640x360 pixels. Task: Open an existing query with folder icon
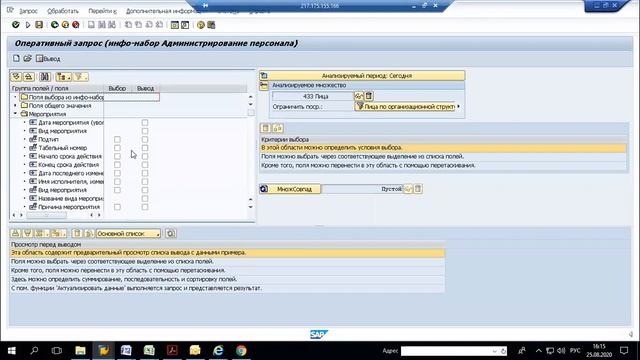(x=27, y=58)
